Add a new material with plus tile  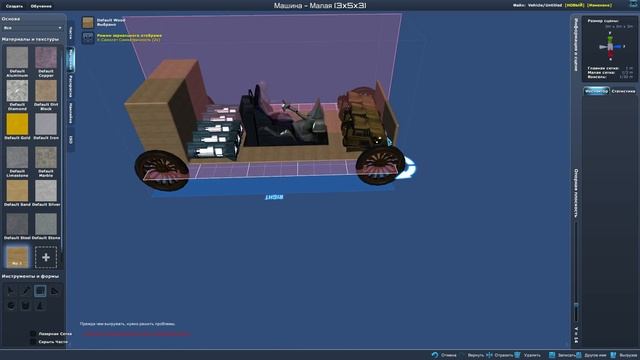[46, 257]
